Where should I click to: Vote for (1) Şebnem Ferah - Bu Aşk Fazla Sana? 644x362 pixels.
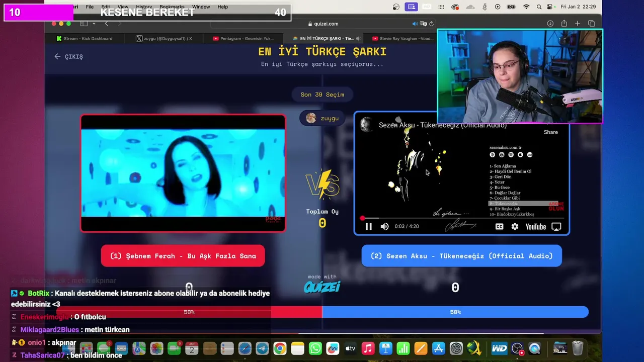click(183, 256)
